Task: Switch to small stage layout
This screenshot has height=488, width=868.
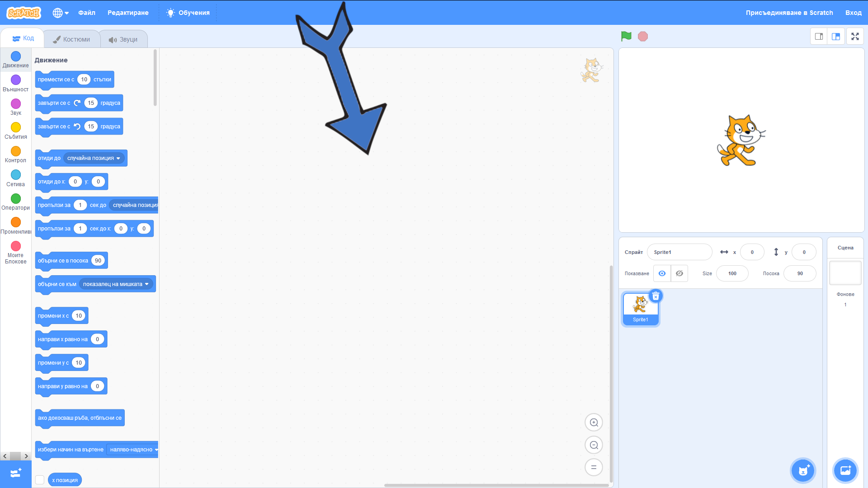Action: (x=819, y=37)
